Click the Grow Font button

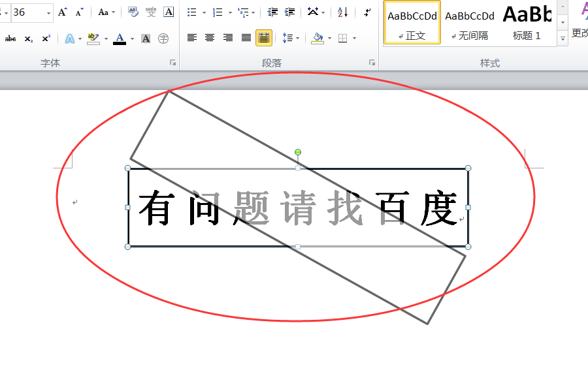point(62,12)
